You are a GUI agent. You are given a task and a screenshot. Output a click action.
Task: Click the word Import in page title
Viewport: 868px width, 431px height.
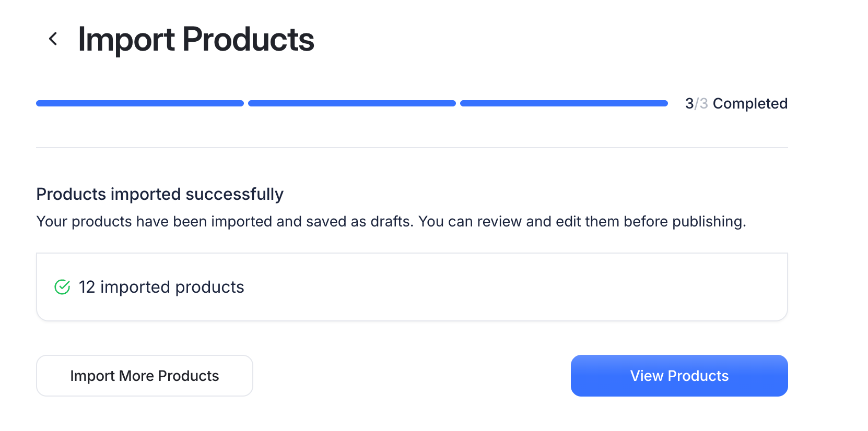tap(126, 40)
